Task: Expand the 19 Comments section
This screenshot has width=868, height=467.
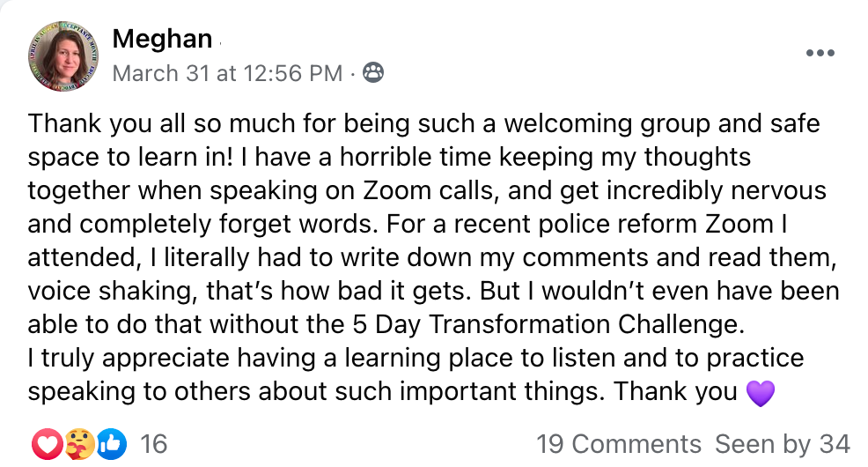Action: click(618, 444)
